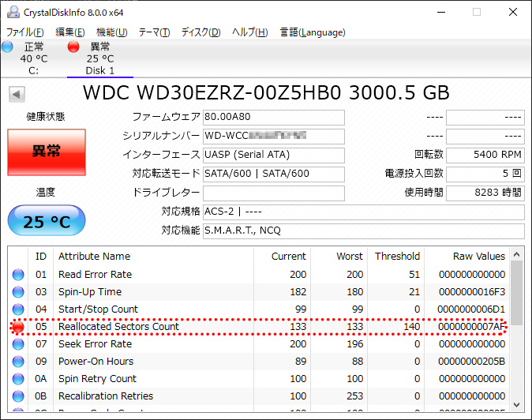Open the ディスク(D) menu
Image resolution: width=532 pixels, height=420 pixels.
click(x=200, y=32)
